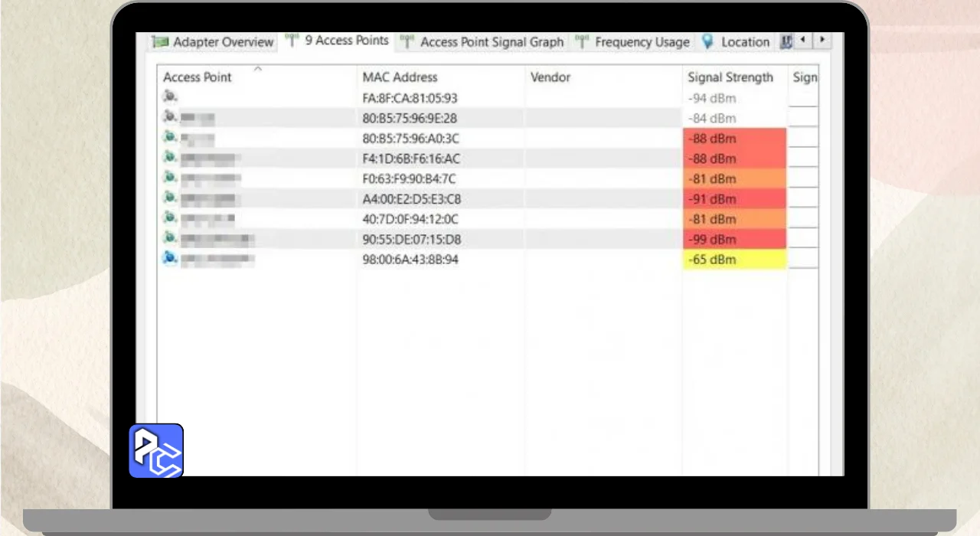Click access point icon for F0:63:F9:90:B4:7C

click(x=170, y=178)
